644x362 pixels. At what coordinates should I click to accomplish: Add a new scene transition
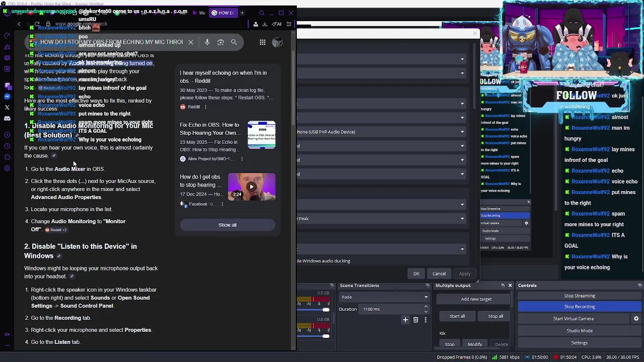click(x=406, y=320)
